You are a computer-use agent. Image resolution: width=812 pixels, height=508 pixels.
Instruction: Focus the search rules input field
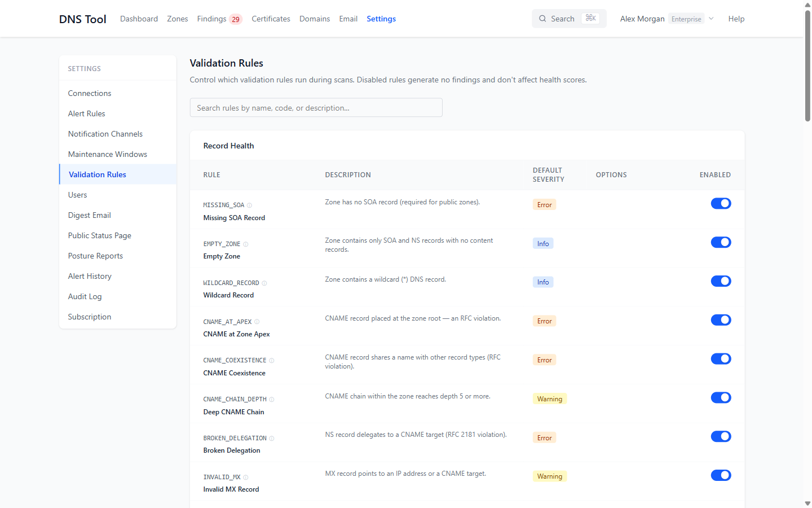pyautogui.click(x=316, y=108)
